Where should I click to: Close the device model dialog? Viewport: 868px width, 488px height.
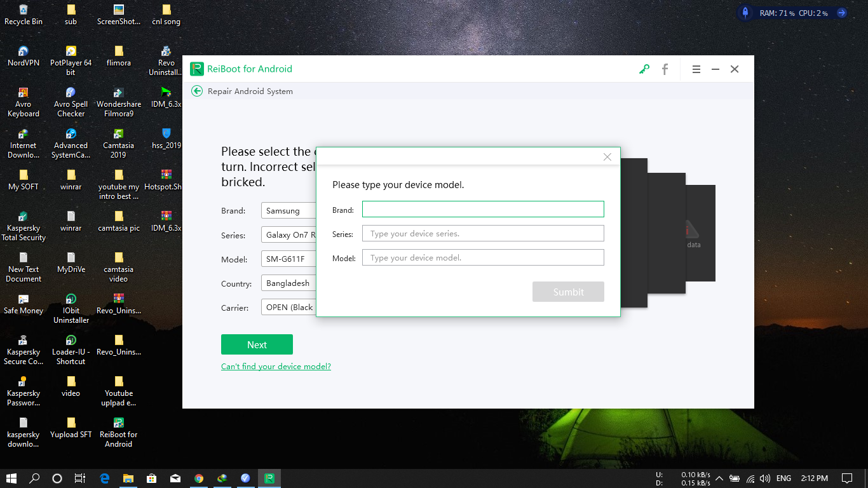click(607, 157)
